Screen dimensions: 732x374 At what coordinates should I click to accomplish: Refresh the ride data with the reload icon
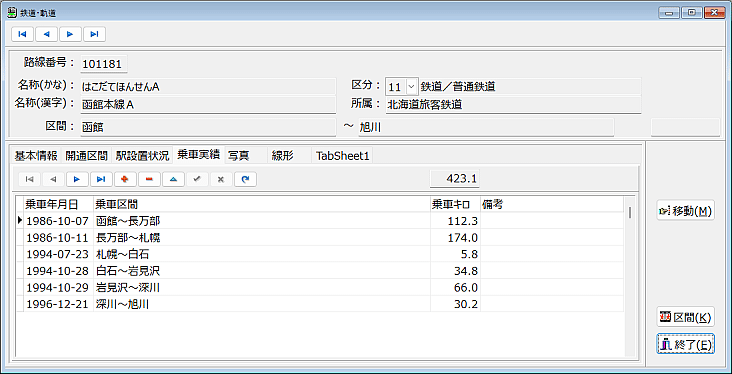[246, 179]
